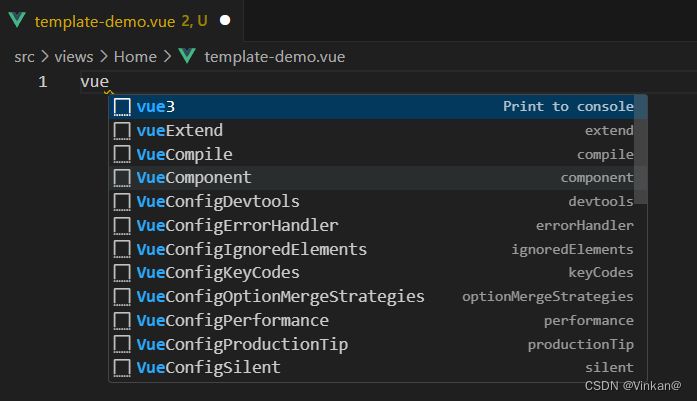Select the VueComponent suggestion
697x401 pixels.
pos(378,178)
